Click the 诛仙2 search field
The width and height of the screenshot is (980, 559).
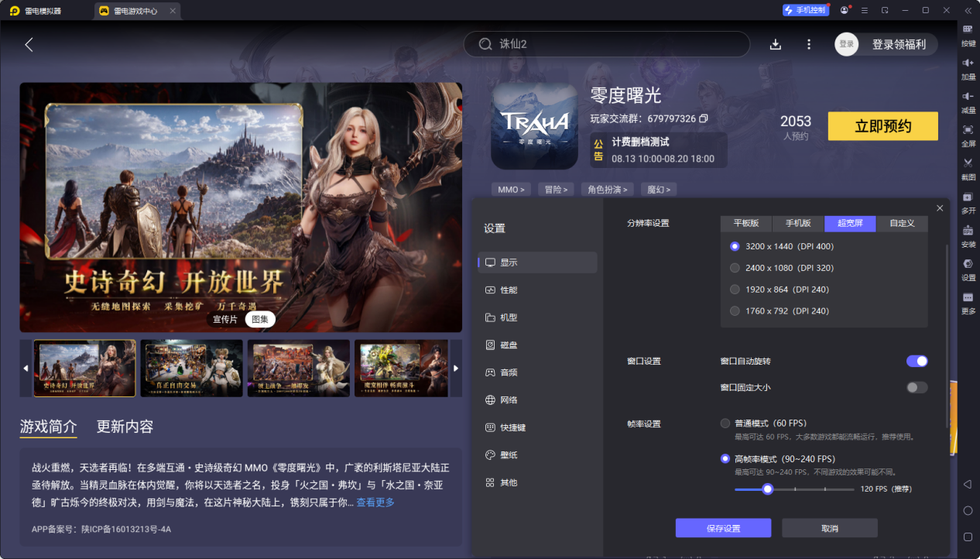607,44
